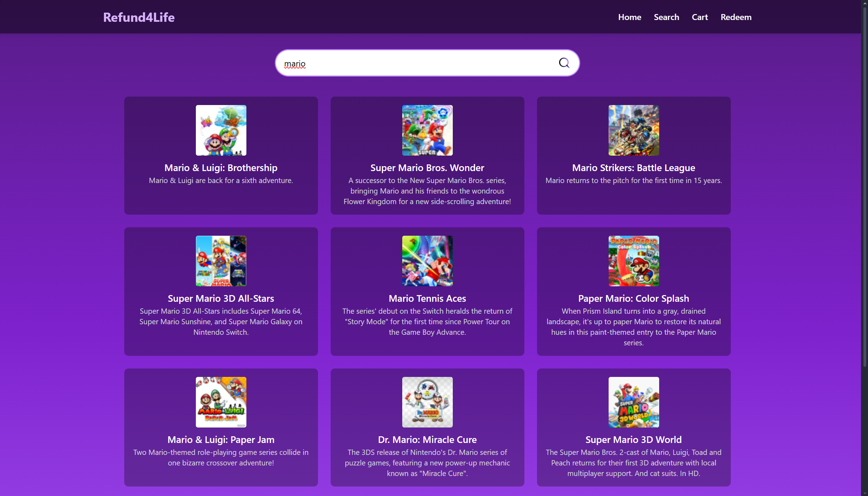Open the Mario & Luigi: Paper Jam cover

[221, 402]
